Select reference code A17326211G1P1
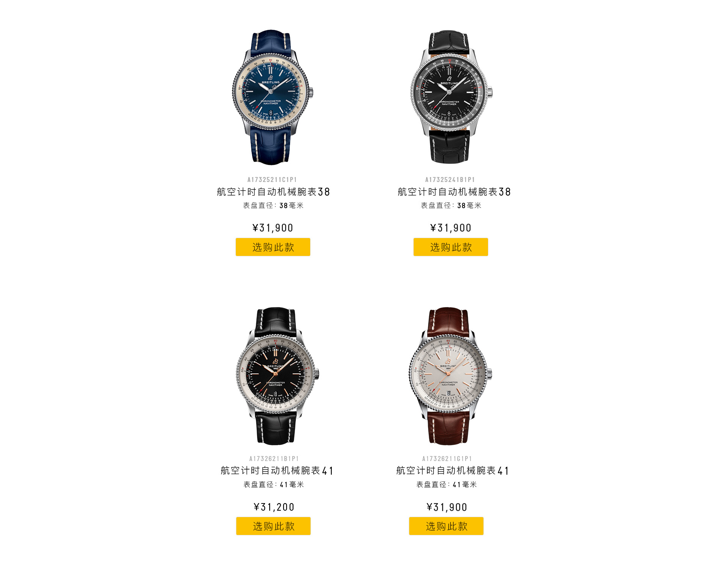This screenshot has height=563, width=728. tap(447, 459)
